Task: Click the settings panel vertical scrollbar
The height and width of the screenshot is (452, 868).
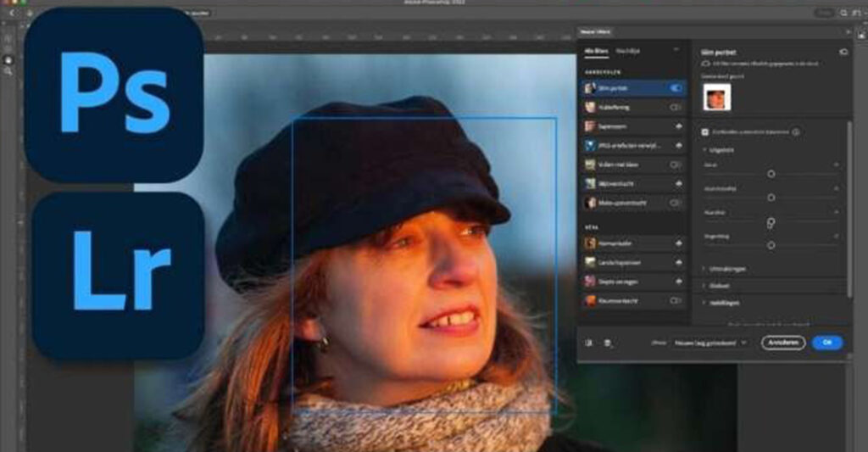Action: (x=849, y=209)
